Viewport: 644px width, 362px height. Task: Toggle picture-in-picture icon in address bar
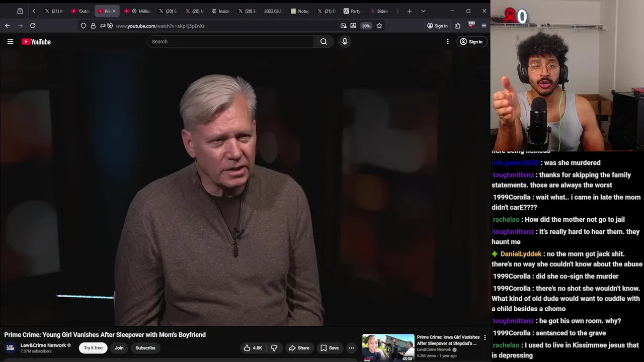point(344,26)
